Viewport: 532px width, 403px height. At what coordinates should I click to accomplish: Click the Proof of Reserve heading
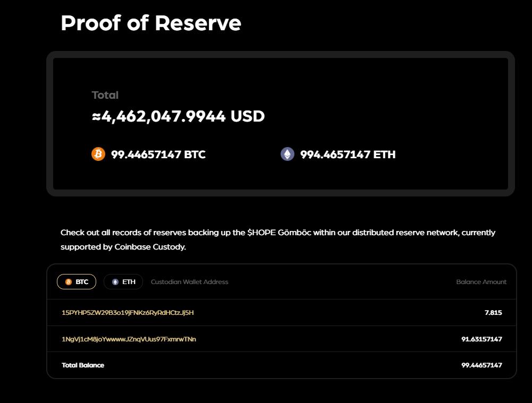tap(151, 23)
